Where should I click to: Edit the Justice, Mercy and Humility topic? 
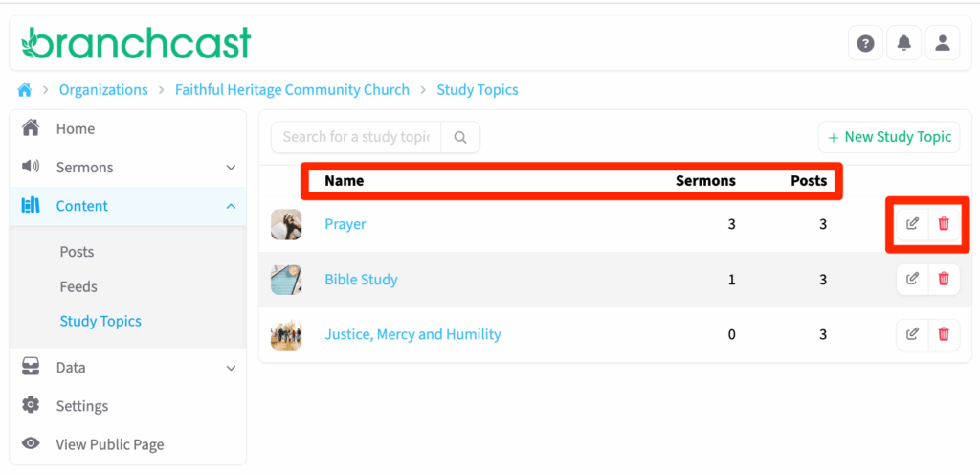tap(913, 334)
